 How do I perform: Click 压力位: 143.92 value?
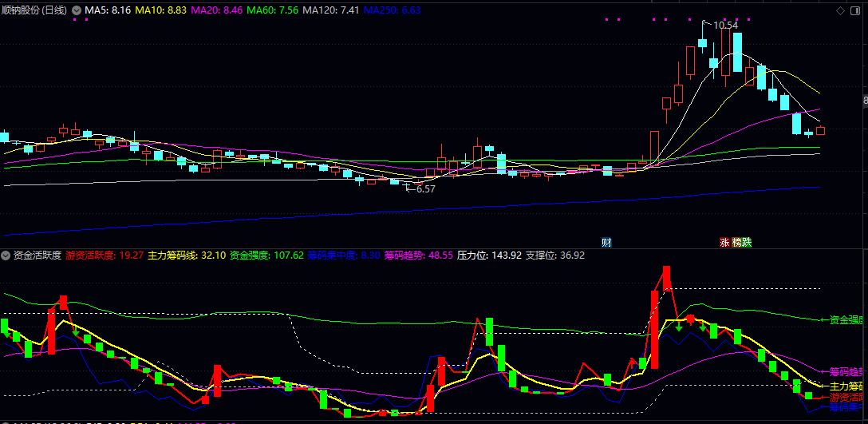point(489,256)
